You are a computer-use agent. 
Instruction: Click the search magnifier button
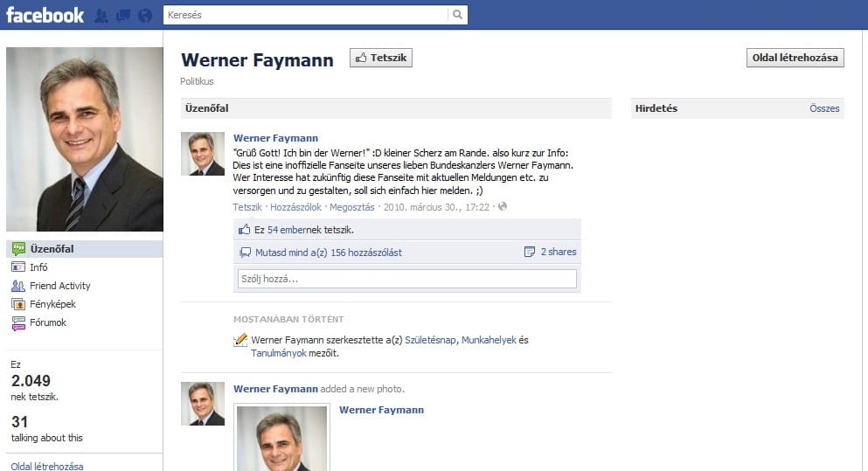[457, 15]
